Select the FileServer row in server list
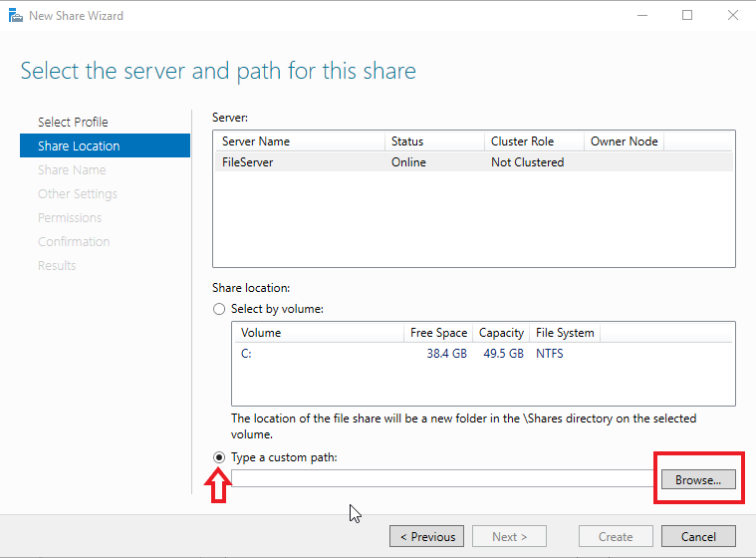Image resolution: width=756 pixels, height=558 pixels. [474, 162]
